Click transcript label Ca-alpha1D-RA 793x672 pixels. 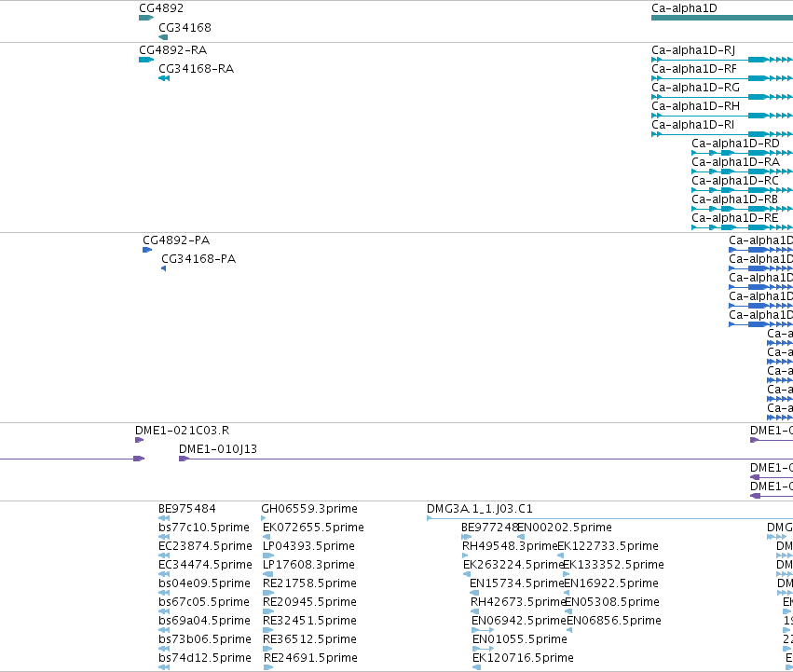point(735,162)
